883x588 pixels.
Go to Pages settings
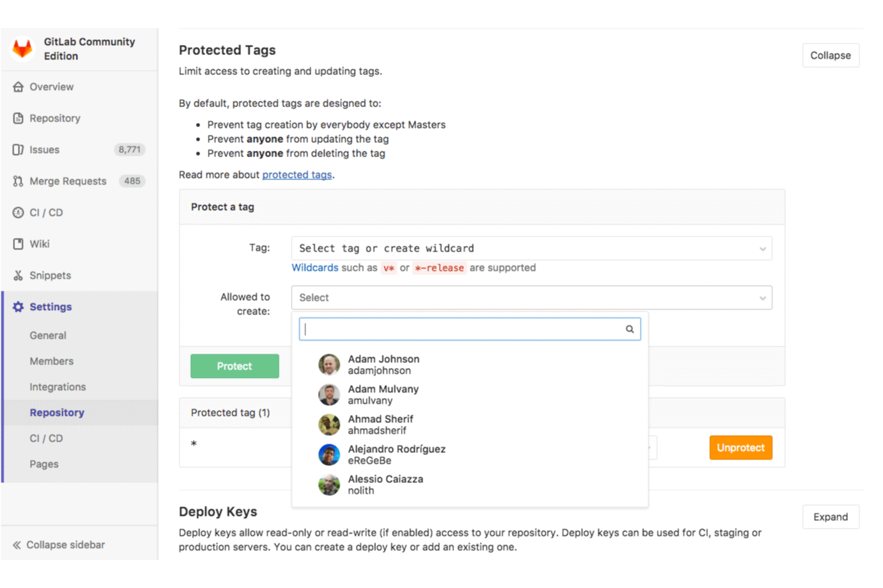click(x=44, y=464)
